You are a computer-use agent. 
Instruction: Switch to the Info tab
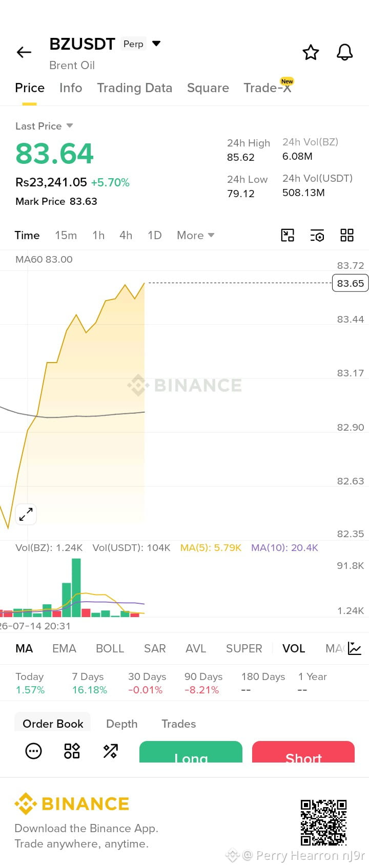tap(71, 88)
